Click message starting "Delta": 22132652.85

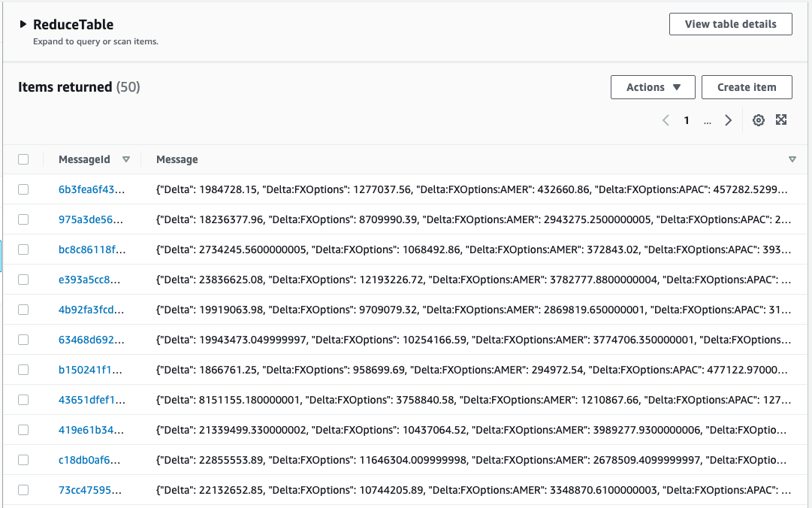(473, 490)
